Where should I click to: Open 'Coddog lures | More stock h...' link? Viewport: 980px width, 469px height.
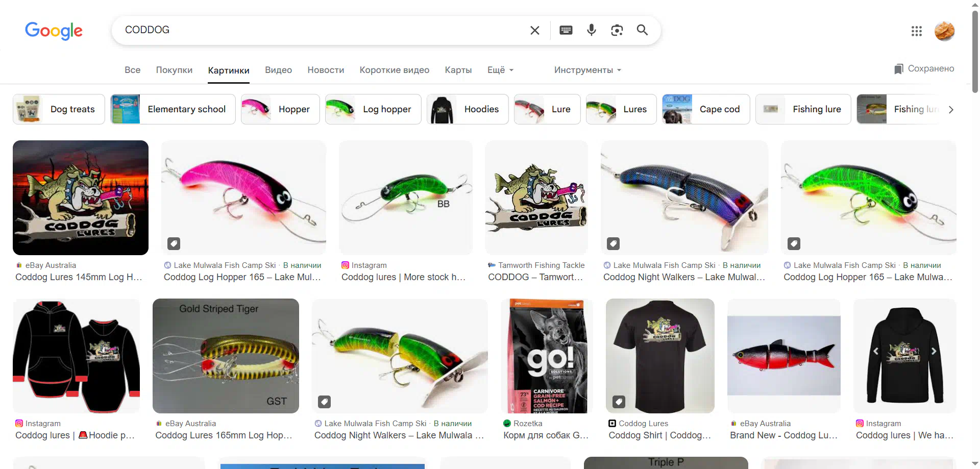tap(403, 277)
